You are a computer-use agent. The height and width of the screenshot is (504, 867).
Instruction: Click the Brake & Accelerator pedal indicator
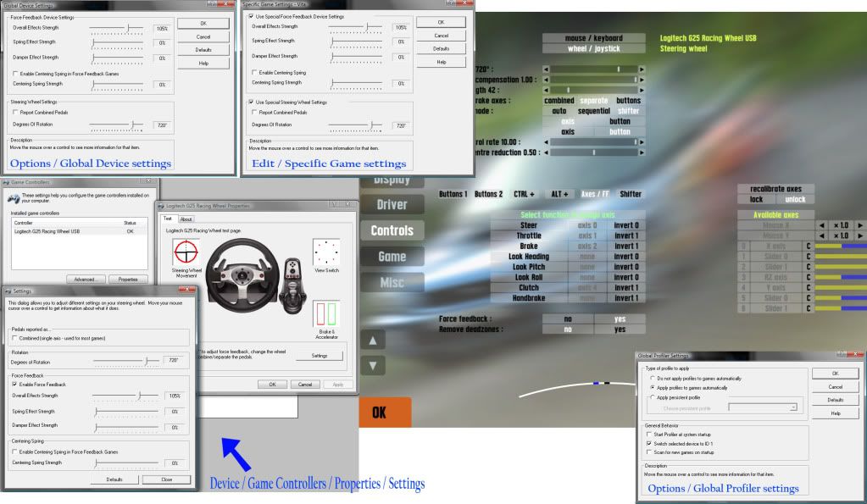click(325, 315)
